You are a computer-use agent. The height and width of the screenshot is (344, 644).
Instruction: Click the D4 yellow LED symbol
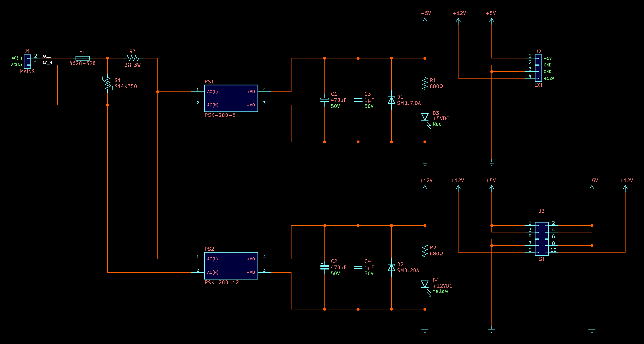click(424, 284)
